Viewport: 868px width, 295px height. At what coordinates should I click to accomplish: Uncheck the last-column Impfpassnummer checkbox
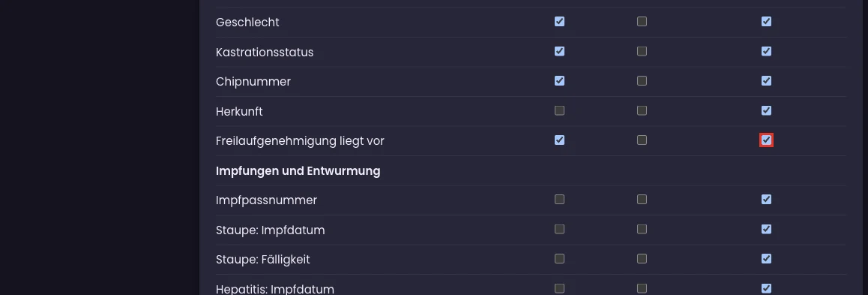click(x=766, y=200)
